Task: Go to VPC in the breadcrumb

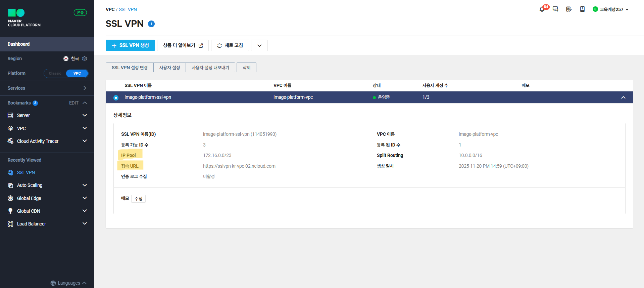Action: click(110, 9)
